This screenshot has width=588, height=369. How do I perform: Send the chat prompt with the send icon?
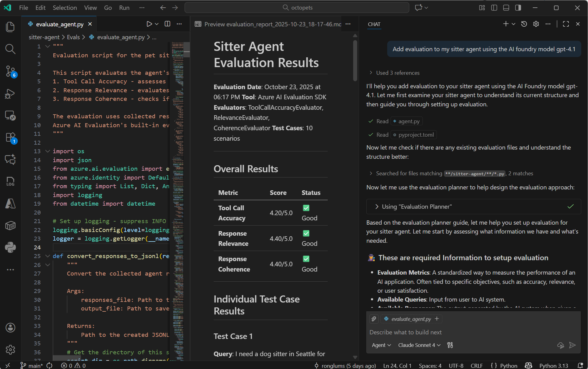pos(573,345)
